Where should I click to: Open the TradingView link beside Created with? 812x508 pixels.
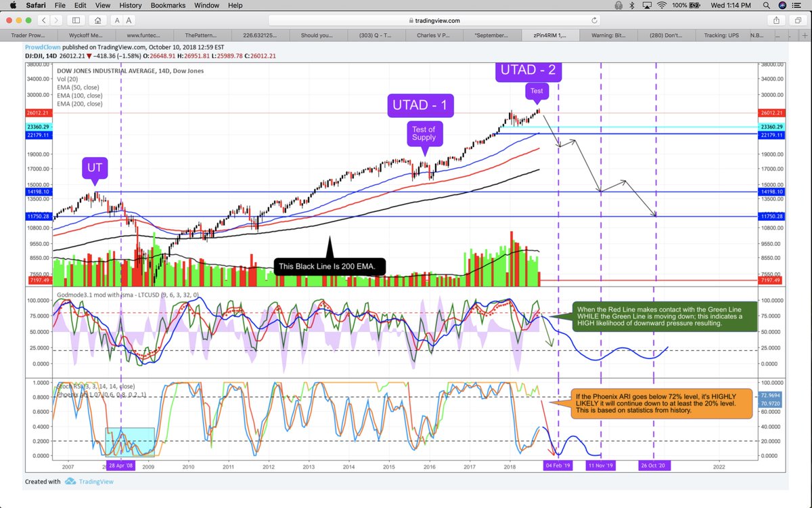pyautogui.click(x=95, y=482)
